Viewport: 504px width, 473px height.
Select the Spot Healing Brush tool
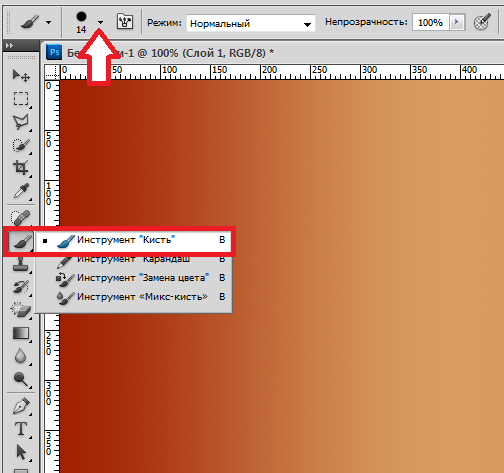[x=21, y=218]
